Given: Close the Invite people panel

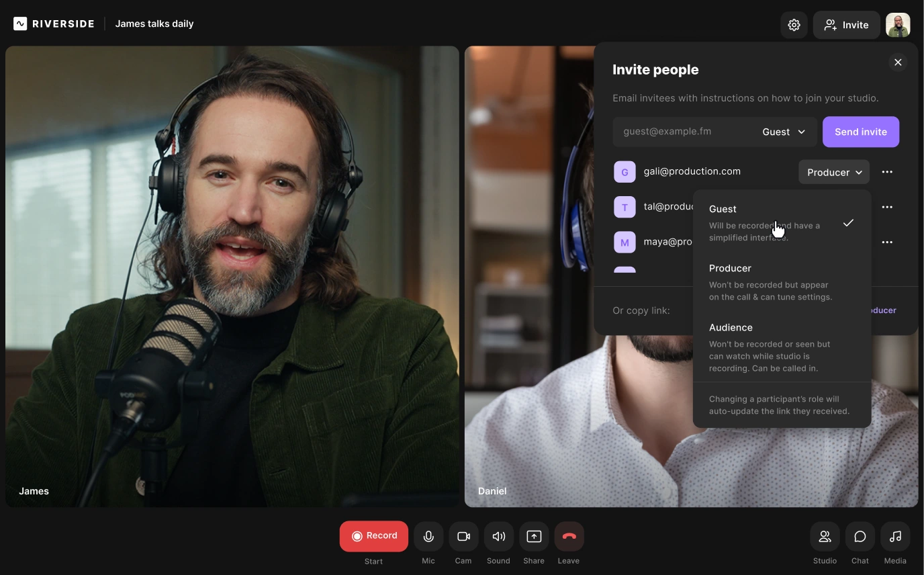Looking at the screenshot, I should (x=898, y=62).
